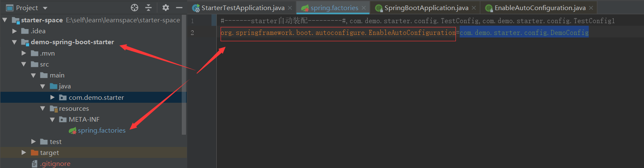This screenshot has width=644, height=168.
Task: Collapse the starter-space root node
Action: coord(5,20)
